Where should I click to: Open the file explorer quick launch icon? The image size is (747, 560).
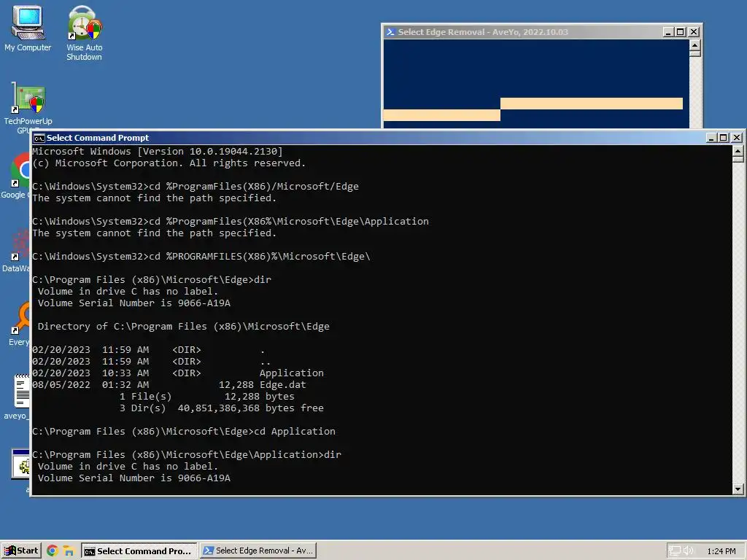tap(69, 551)
